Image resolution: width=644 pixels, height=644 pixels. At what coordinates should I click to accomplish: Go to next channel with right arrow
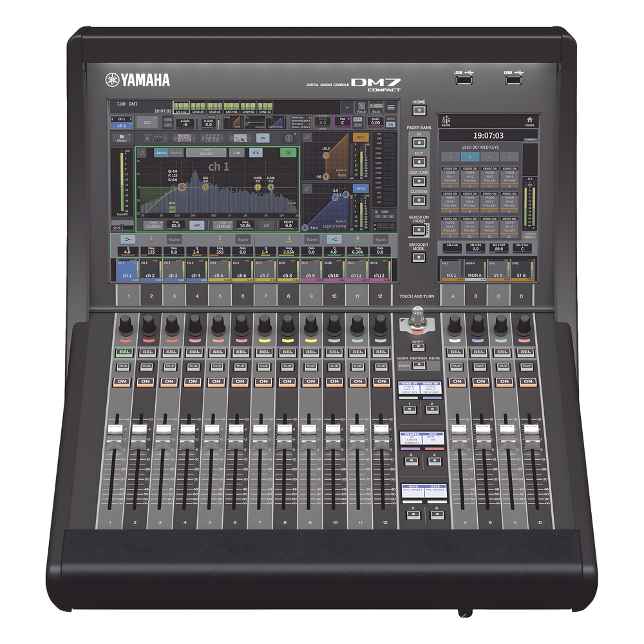[131, 119]
